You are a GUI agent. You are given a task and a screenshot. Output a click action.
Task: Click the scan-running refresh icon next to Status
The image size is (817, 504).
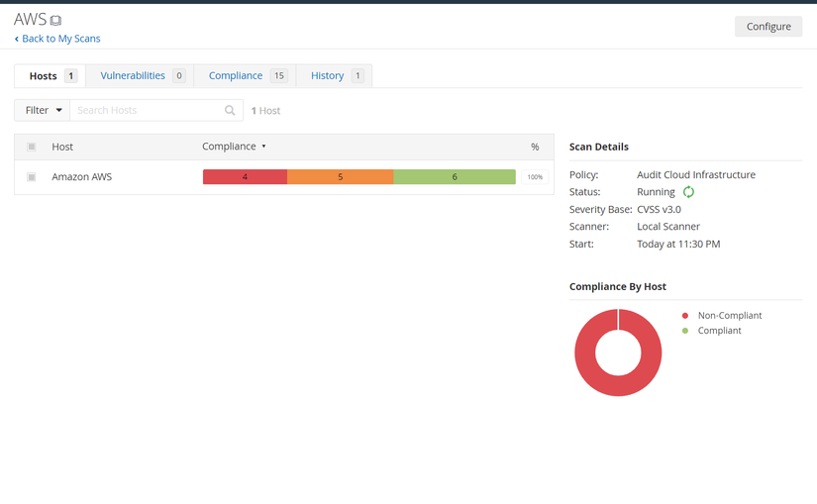coord(688,192)
